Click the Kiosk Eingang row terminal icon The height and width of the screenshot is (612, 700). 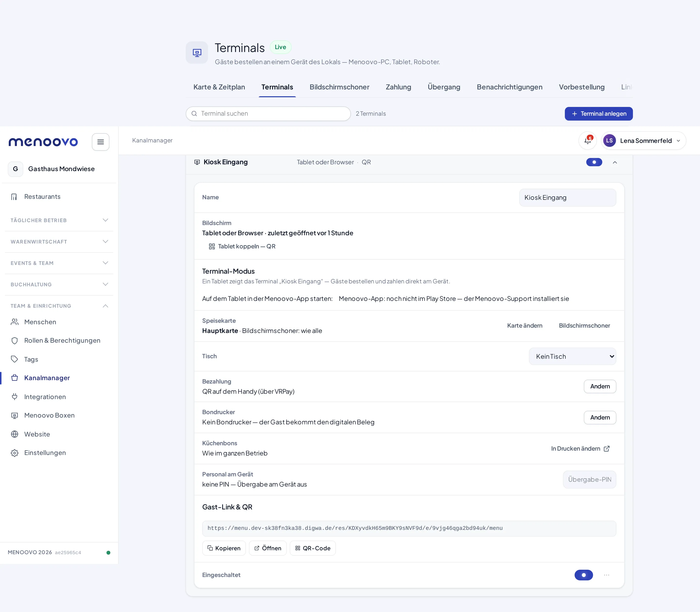pyautogui.click(x=197, y=162)
